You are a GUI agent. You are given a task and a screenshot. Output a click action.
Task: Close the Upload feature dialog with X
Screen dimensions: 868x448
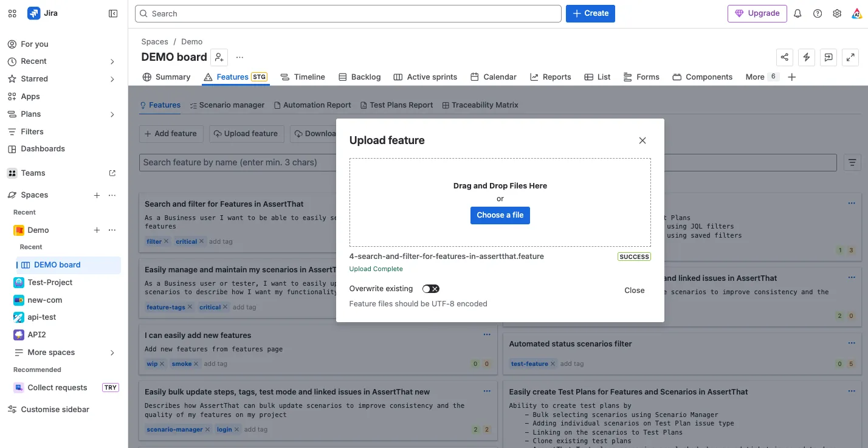(642, 140)
